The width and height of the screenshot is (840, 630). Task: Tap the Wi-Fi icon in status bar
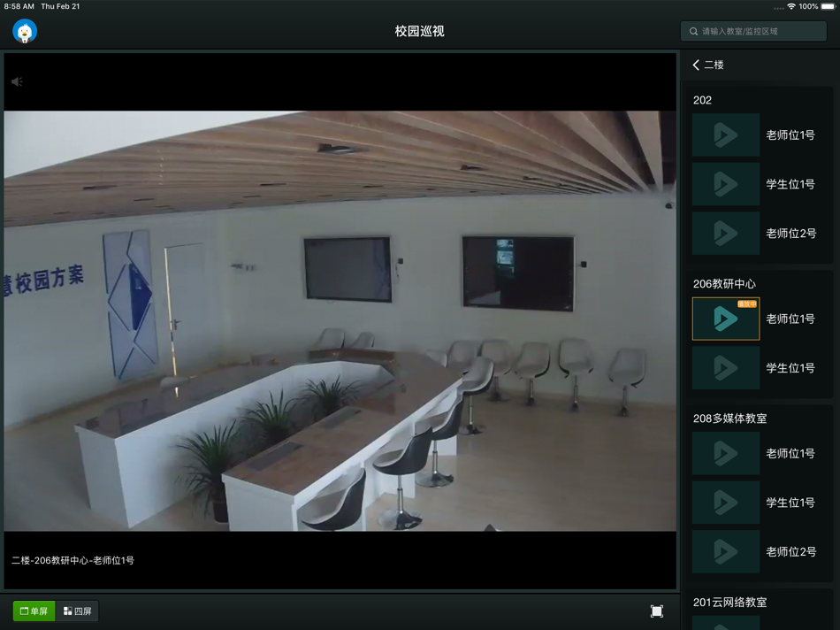click(791, 6)
